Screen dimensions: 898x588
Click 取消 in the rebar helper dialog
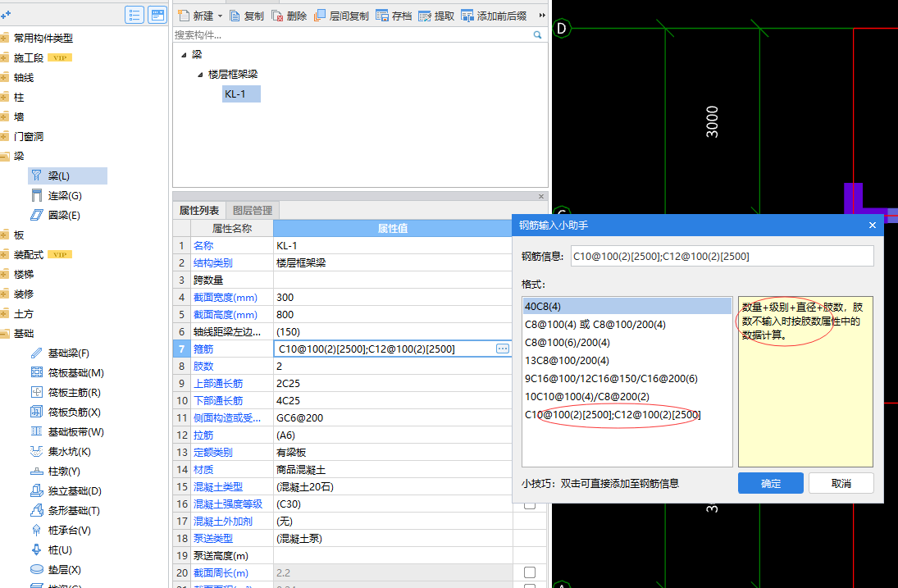tap(841, 483)
